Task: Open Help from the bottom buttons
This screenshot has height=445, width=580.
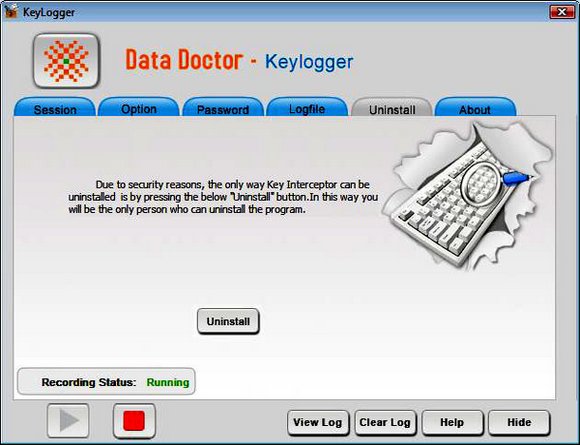Action: coord(452,422)
